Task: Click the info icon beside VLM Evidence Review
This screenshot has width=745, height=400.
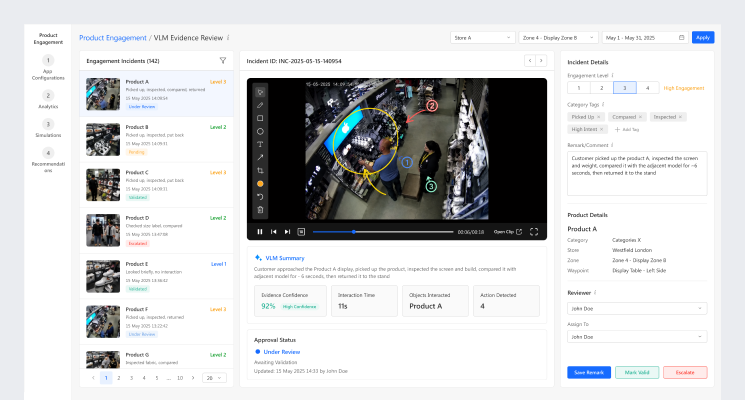Action: [228, 38]
